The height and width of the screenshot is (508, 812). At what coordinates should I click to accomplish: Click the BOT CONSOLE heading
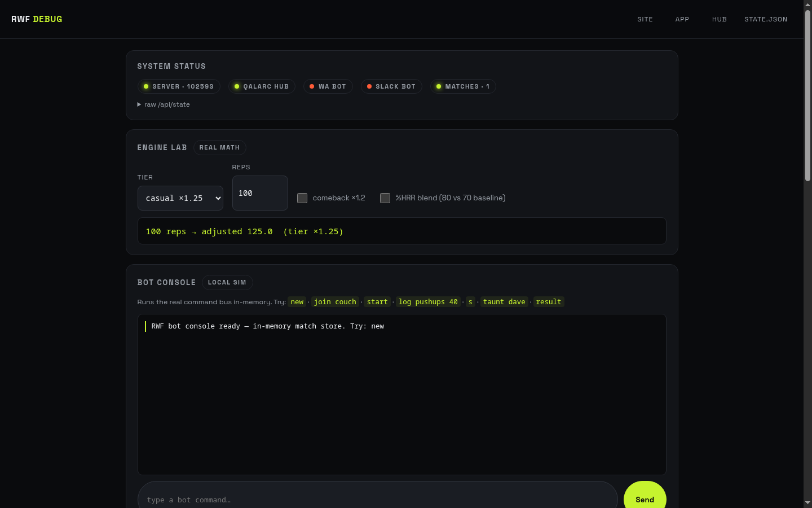pos(166,282)
